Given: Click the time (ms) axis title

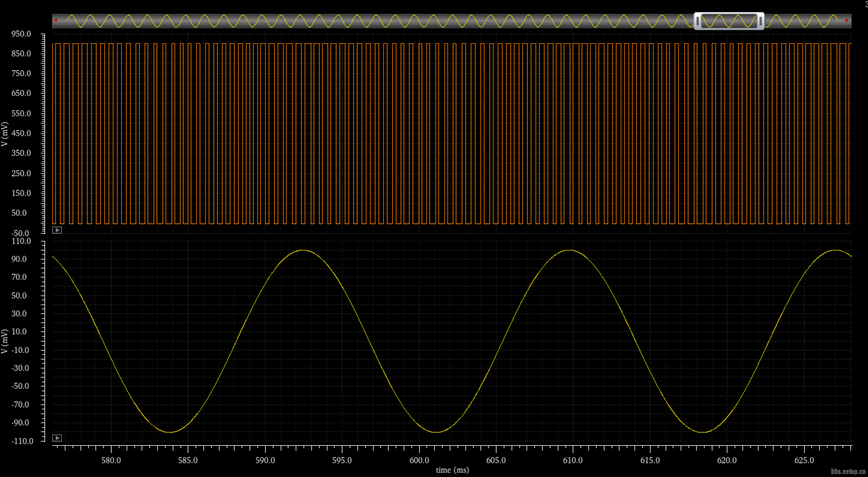Looking at the screenshot, I should click(452, 470).
